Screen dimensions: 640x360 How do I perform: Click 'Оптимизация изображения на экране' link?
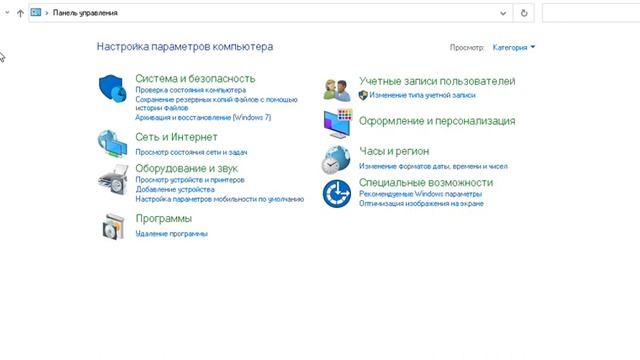(x=421, y=203)
